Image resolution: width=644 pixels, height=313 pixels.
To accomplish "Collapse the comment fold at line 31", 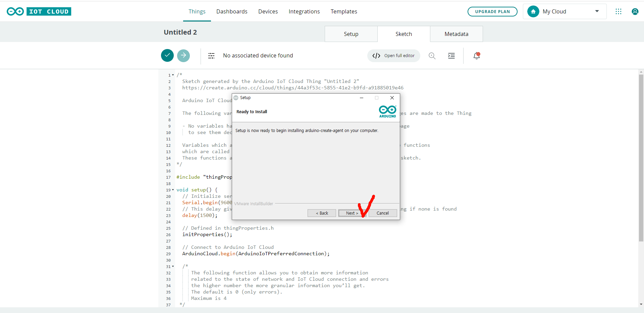I will [x=173, y=266].
